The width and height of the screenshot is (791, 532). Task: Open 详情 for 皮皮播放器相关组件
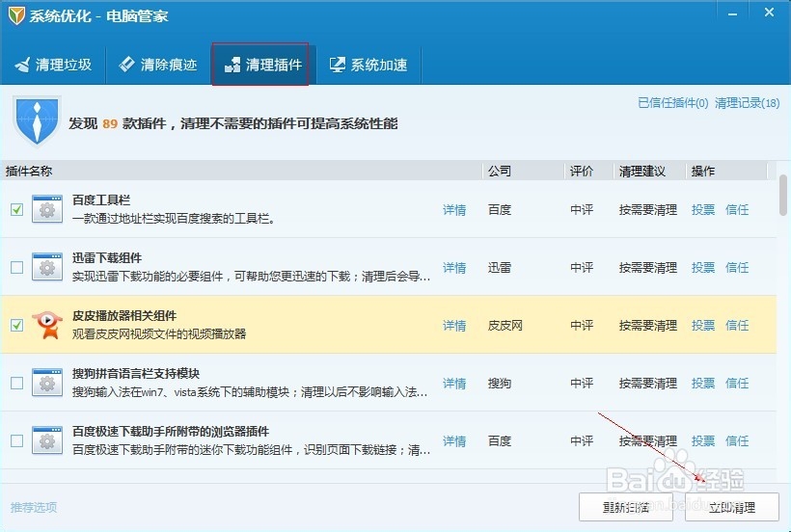(454, 326)
